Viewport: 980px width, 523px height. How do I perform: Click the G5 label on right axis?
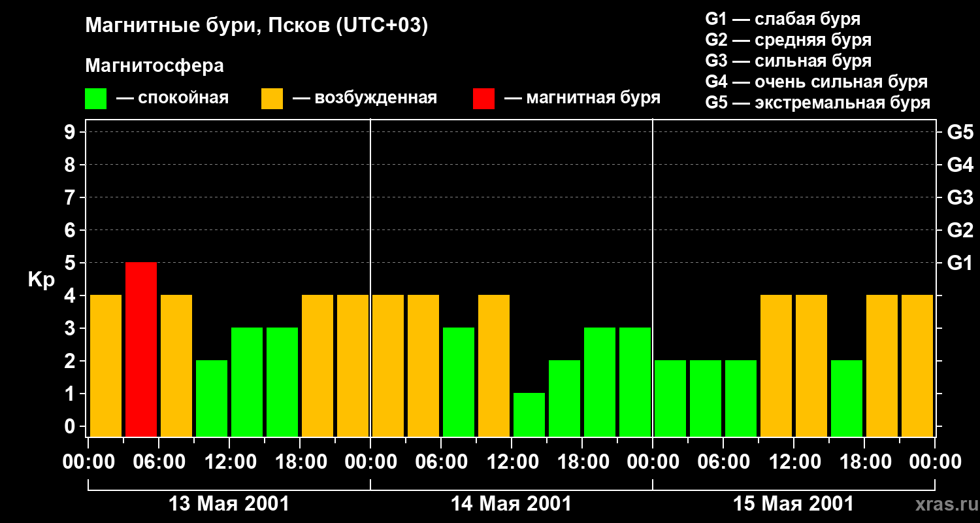(x=960, y=133)
